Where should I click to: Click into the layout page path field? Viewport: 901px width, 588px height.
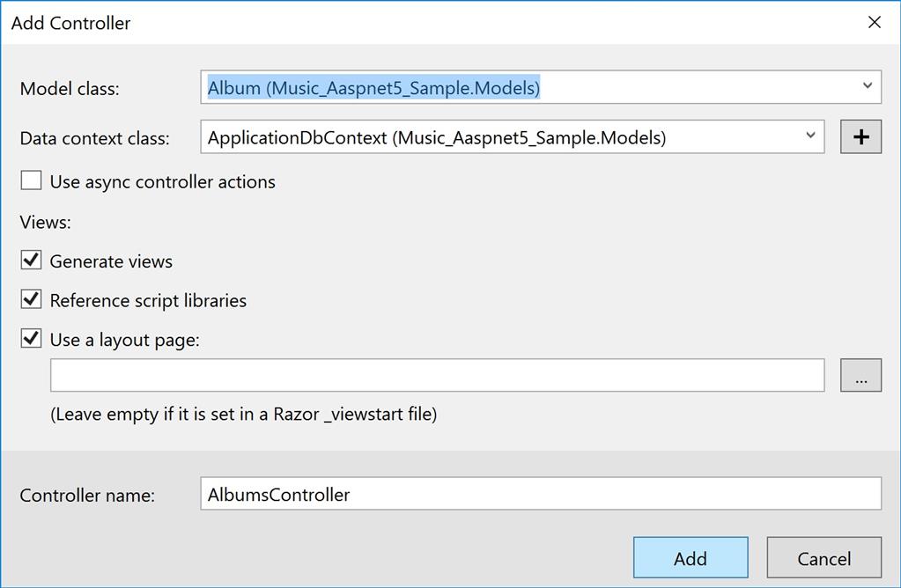point(437,375)
